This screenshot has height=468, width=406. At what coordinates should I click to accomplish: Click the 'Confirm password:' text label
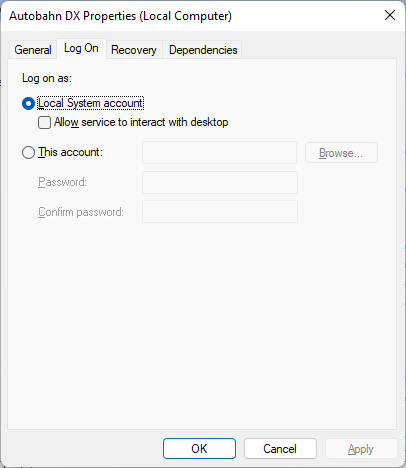pyautogui.click(x=81, y=212)
